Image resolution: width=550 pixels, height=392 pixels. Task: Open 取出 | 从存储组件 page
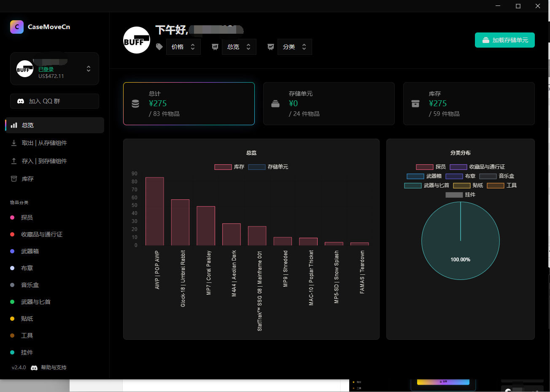pyautogui.click(x=54, y=143)
